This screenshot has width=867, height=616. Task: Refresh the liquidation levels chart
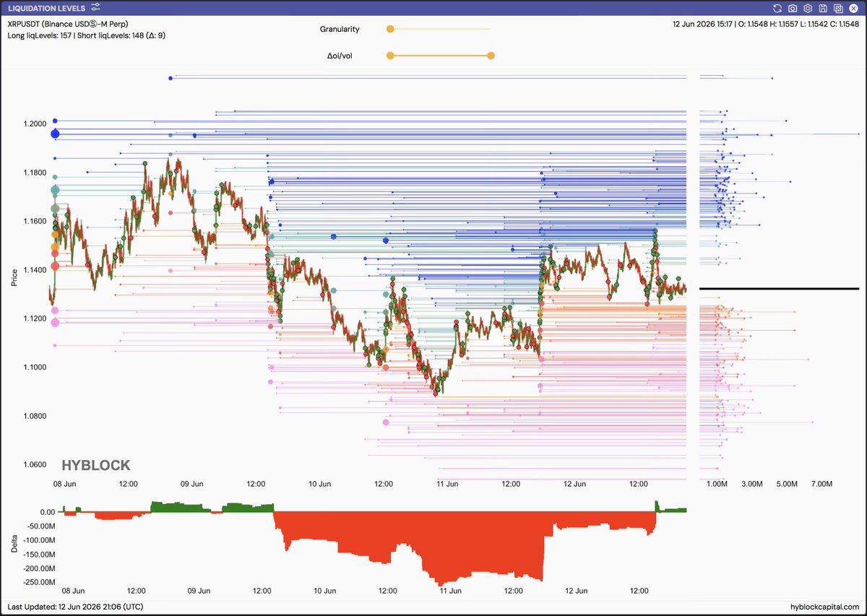pos(777,8)
